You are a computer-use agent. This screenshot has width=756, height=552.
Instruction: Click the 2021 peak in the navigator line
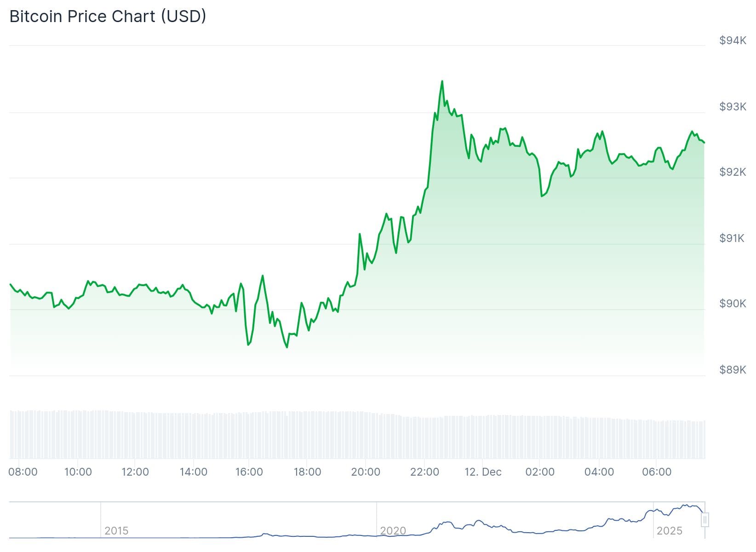click(446, 522)
